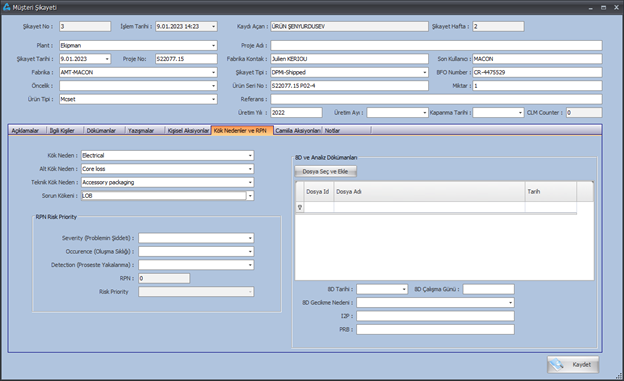This screenshot has height=381, width=624.
Task: Focus the Üretim Yılı 2022 field
Action: 296,113
